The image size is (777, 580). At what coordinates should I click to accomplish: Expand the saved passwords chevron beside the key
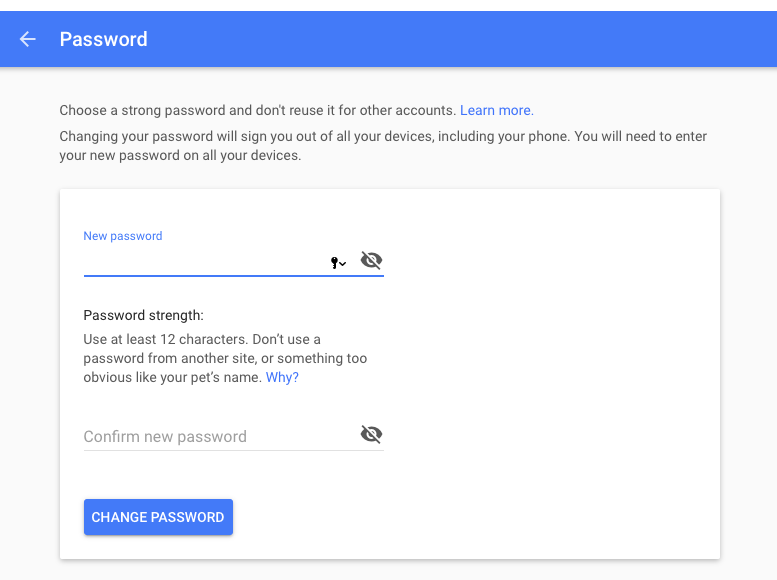click(x=343, y=264)
